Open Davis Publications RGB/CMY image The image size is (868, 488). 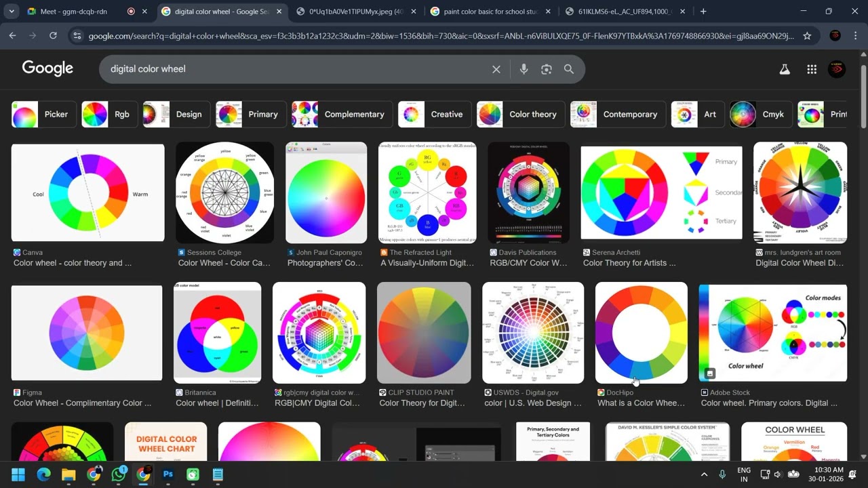click(x=529, y=192)
